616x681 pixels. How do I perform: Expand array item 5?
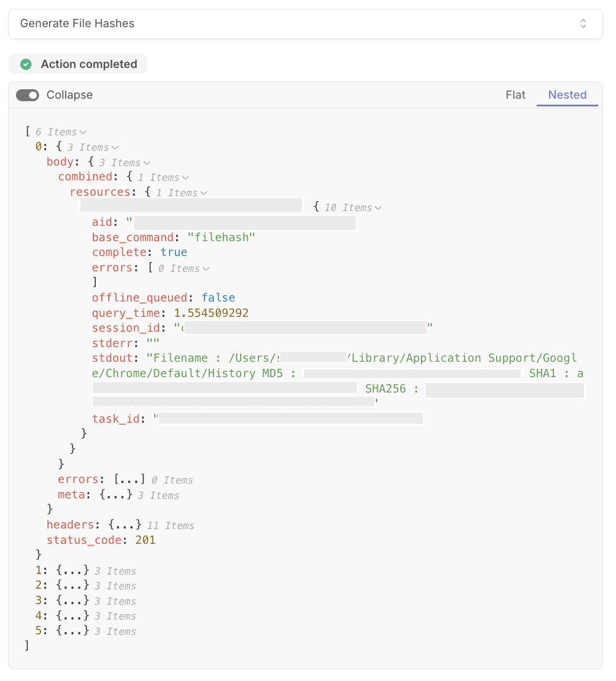73,631
